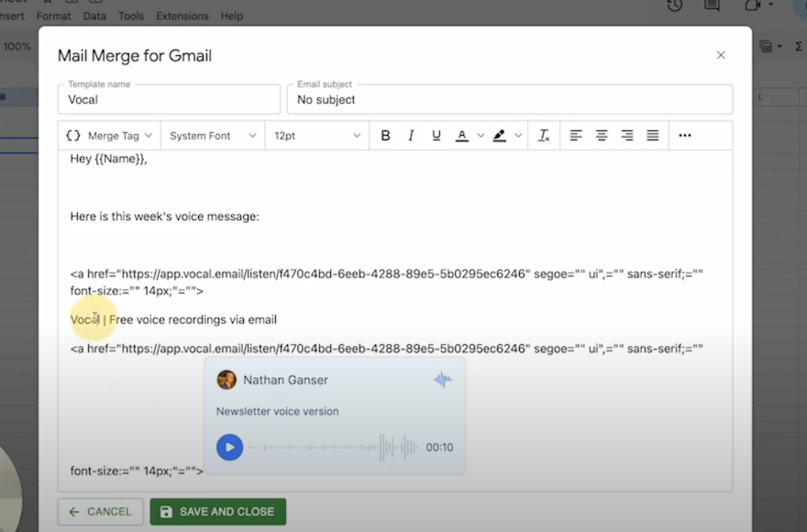
Task: Click the 00:10 duration label
Action: click(439, 447)
